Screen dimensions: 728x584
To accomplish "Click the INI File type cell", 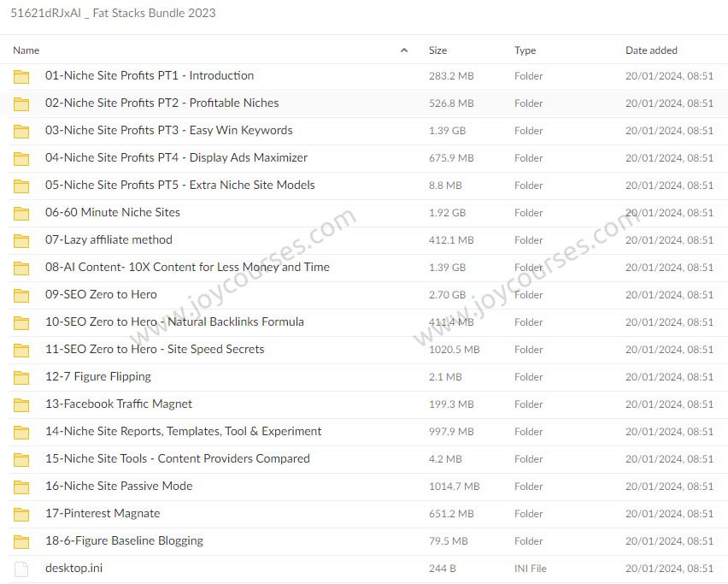I will click(531, 569).
